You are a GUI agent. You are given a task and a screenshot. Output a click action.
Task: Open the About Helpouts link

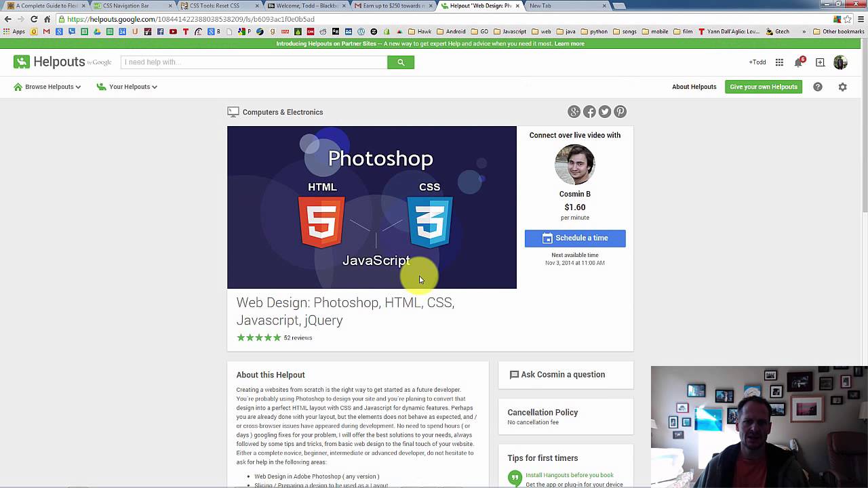[694, 87]
